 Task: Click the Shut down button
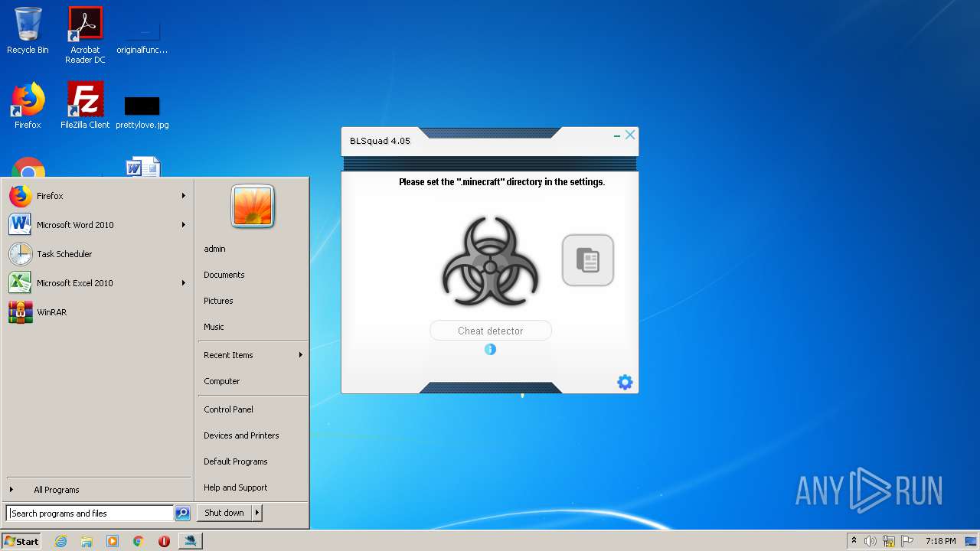(x=224, y=513)
